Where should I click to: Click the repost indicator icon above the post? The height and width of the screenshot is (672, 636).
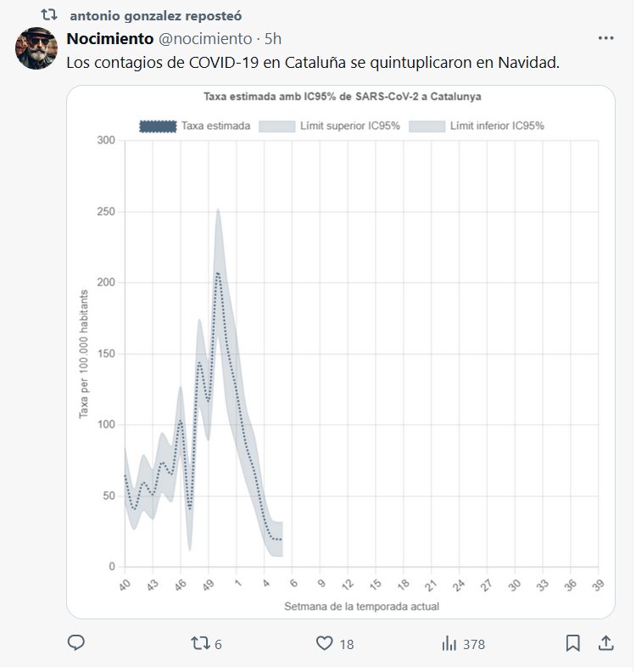tap(50, 15)
